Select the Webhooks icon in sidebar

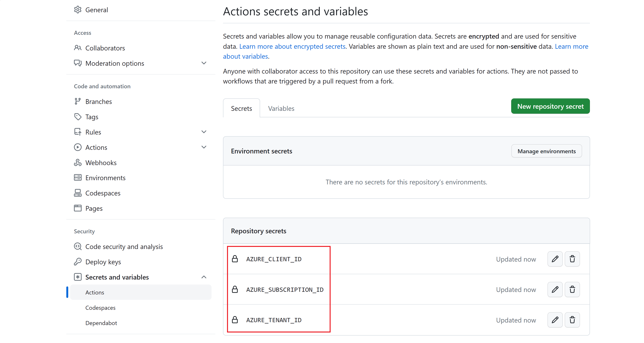[78, 162]
